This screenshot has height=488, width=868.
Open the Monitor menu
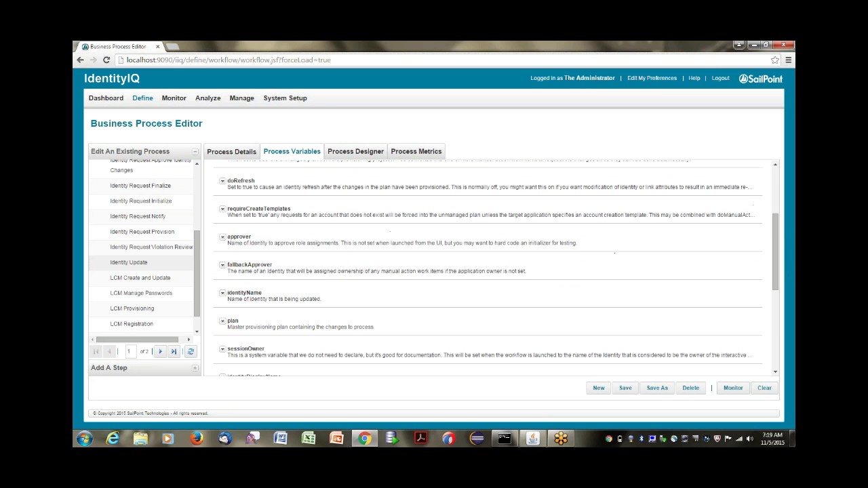coord(174,98)
